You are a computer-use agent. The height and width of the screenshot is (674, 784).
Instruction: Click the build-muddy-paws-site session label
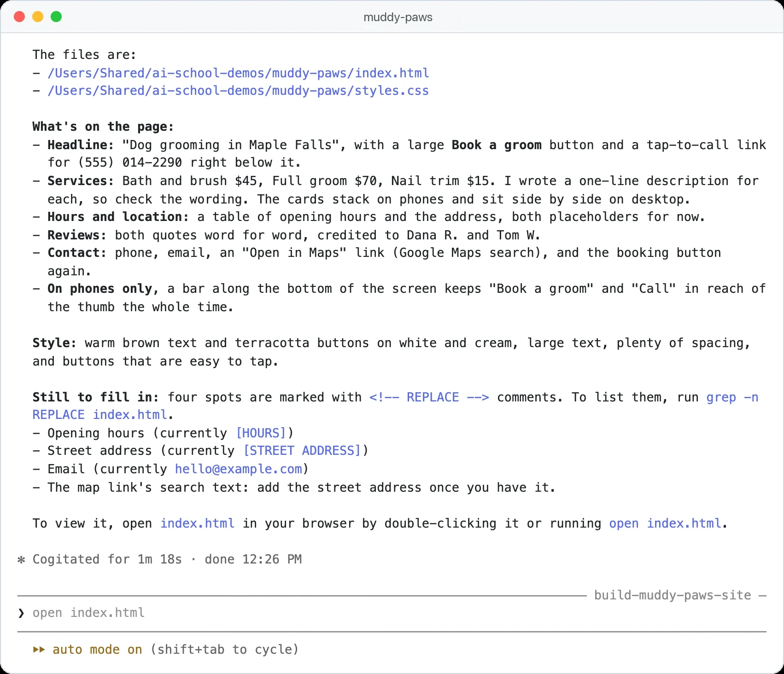(x=673, y=595)
